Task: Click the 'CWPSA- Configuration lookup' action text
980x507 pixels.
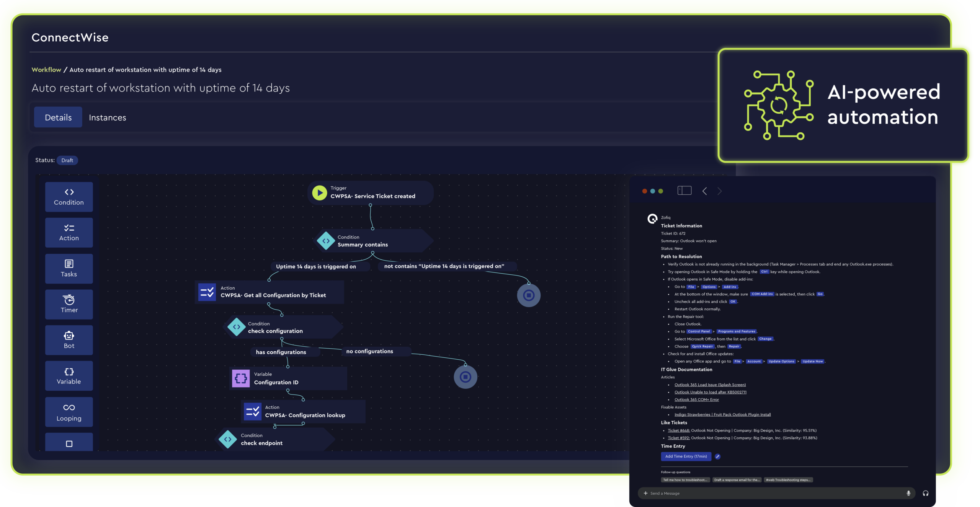Action: (x=305, y=416)
